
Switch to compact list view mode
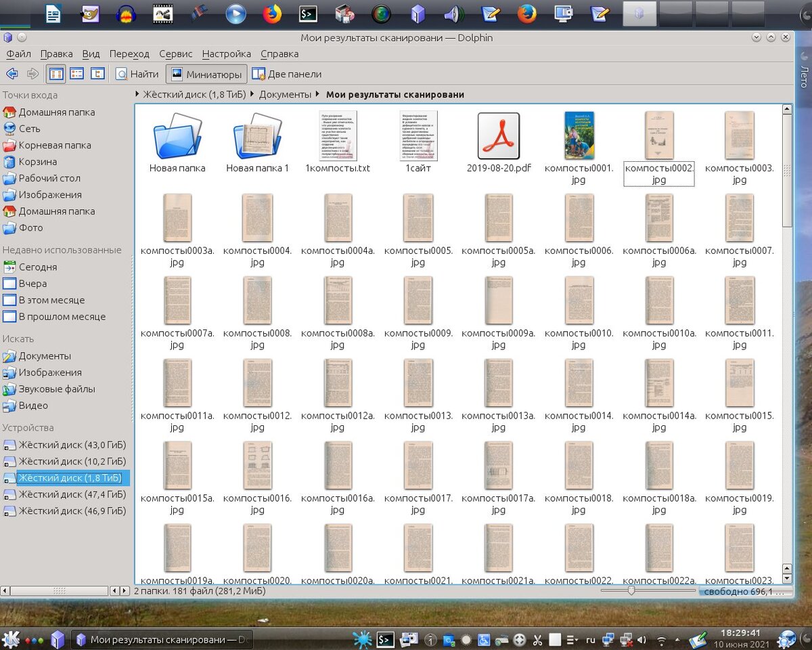click(77, 74)
